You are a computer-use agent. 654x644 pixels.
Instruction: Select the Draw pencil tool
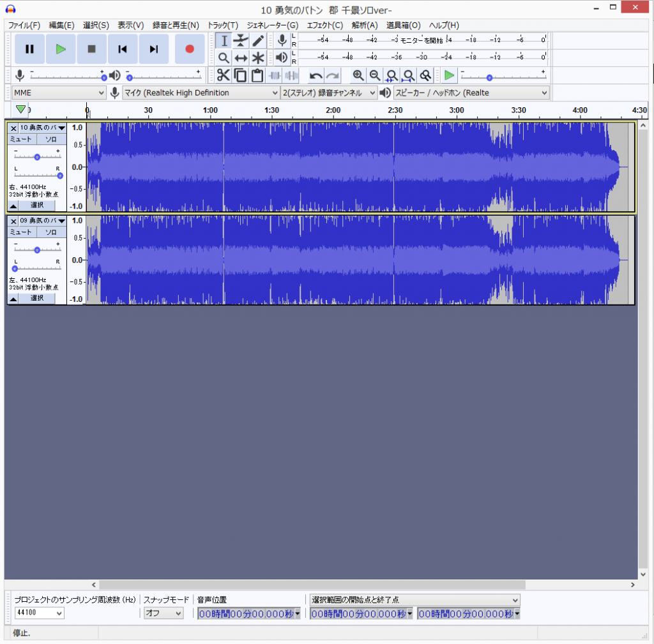pyautogui.click(x=258, y=41)
